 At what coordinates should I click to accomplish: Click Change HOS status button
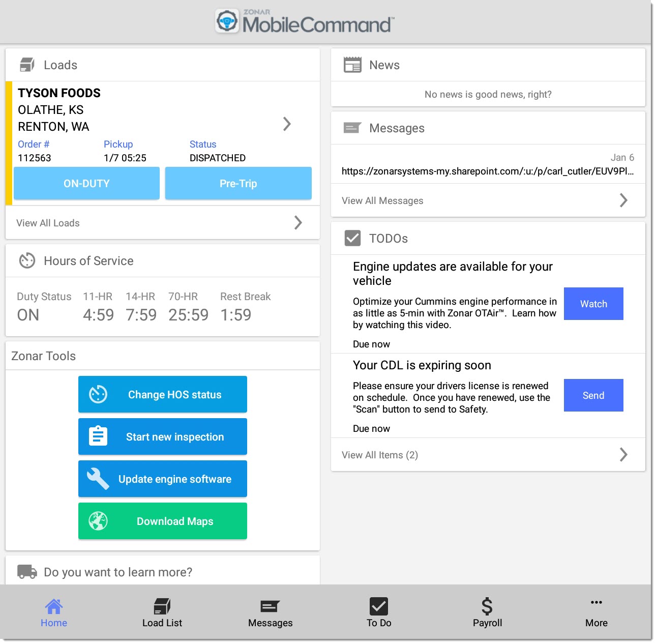pyautogui.click(x=163, y=394)
